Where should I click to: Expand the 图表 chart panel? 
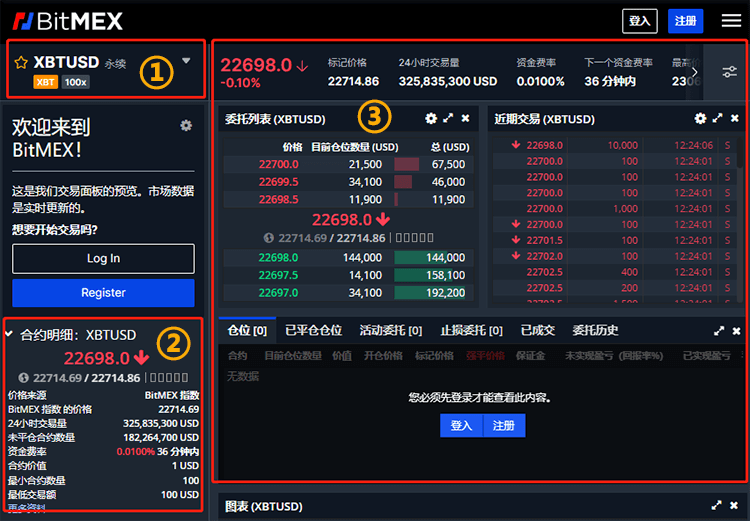(x=717, y=505)
